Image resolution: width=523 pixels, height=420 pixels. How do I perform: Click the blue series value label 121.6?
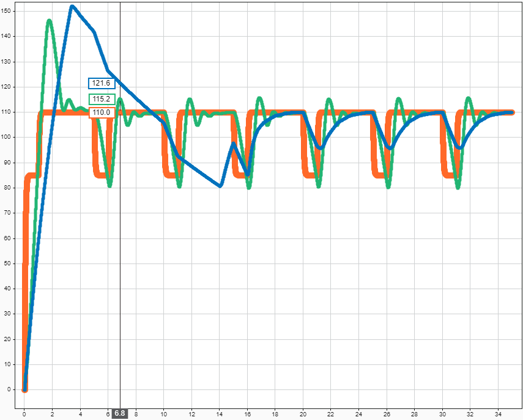coord(102,83)
